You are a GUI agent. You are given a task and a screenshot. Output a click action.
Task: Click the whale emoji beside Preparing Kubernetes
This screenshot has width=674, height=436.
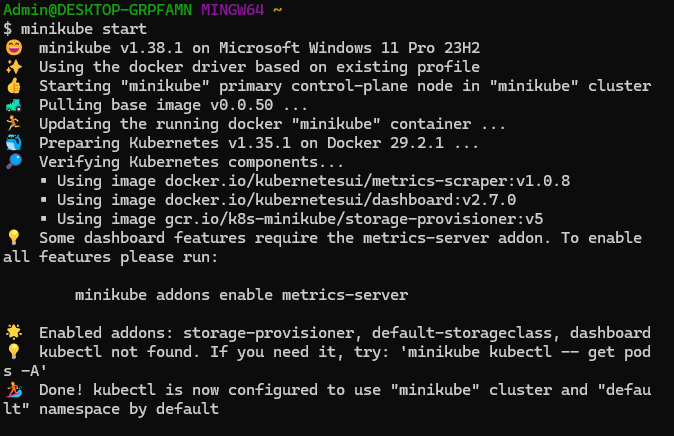tap(13, 143)
